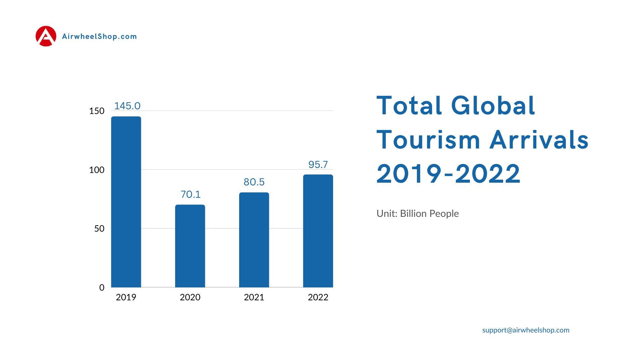The image size is (644, 362).
Task: Click the 95.7 data label
Action: tap(318, 165)
